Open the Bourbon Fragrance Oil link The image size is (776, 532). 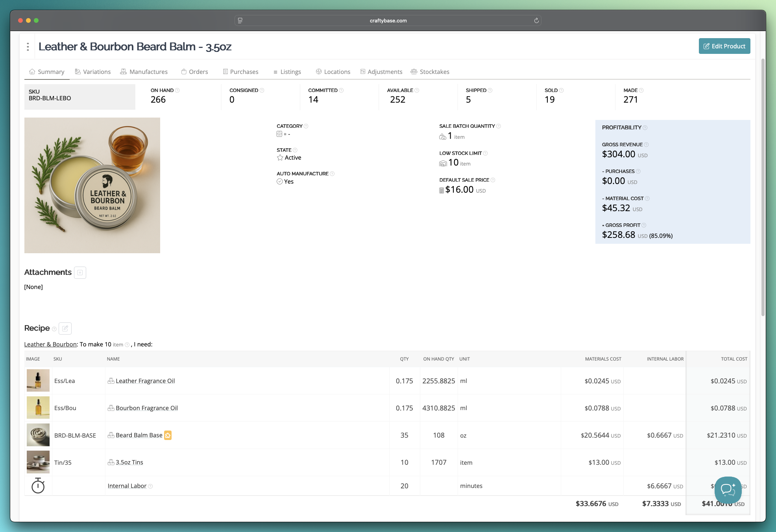146,408
